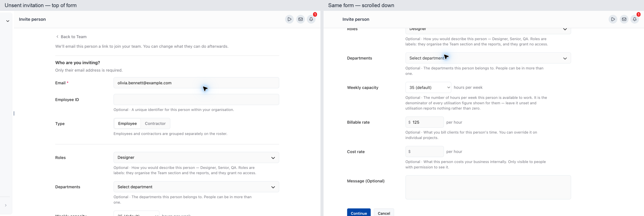The width and height of the screenshot is (644, 216).
Task: Select Employee as the person type
Action: click(127, 123)
